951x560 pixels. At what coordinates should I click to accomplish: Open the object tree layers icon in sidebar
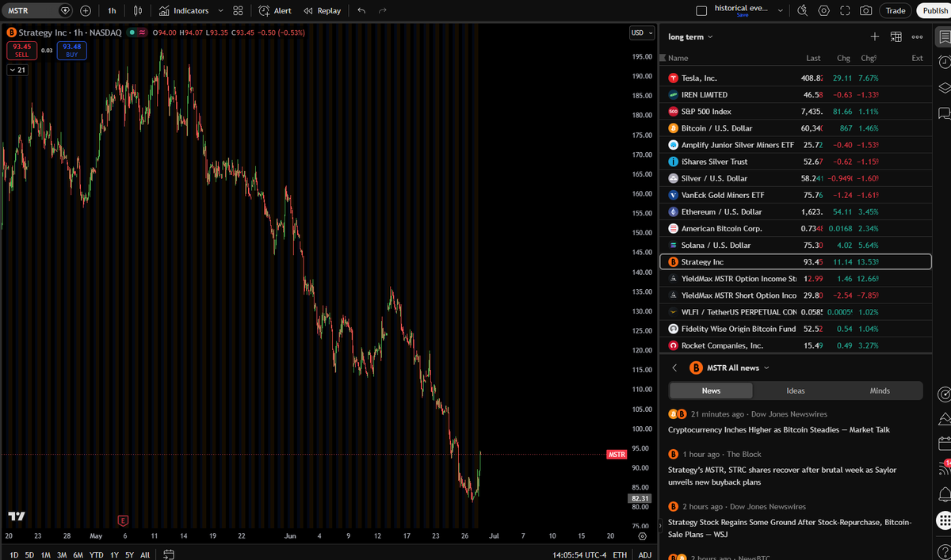pos(943,88)
